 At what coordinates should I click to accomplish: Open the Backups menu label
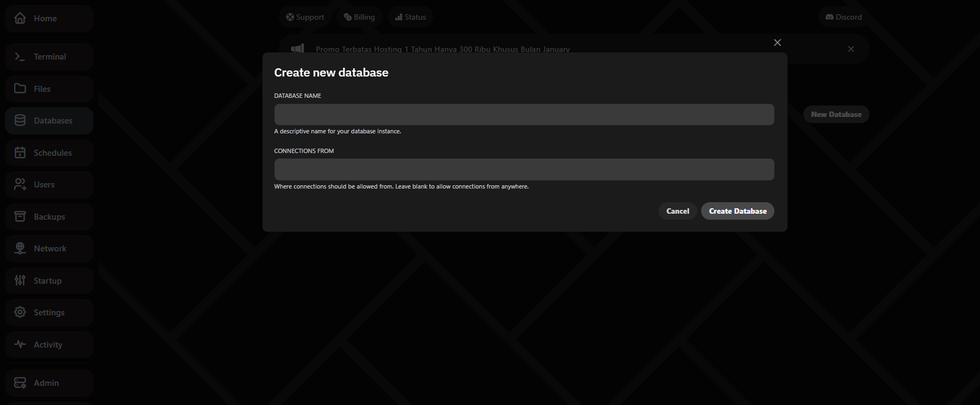tap(49, 216)
